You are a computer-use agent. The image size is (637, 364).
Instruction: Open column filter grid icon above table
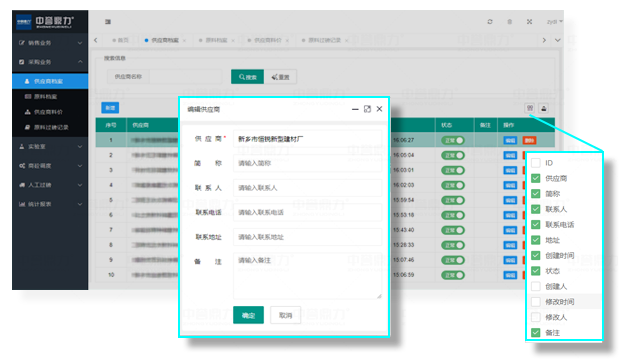(530, 108)
